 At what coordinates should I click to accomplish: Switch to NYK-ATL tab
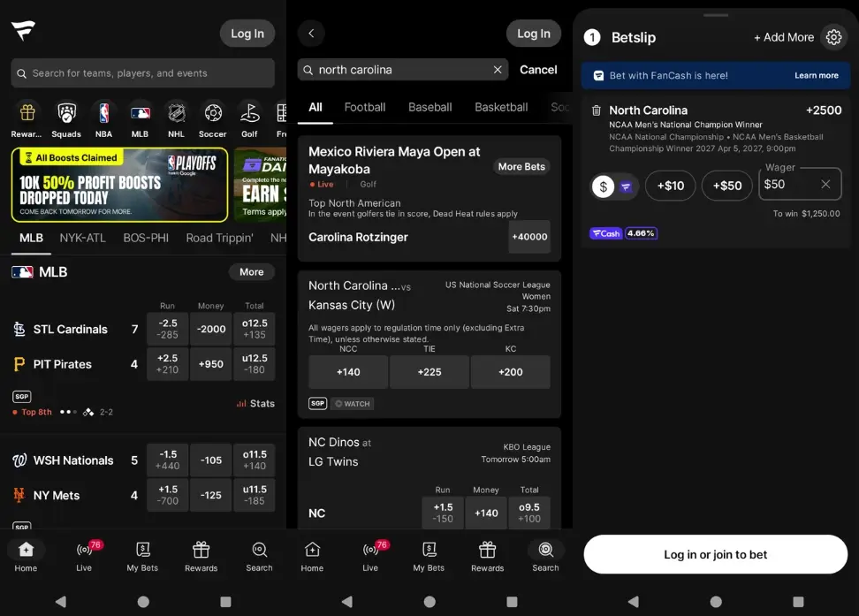pos(83,238)
